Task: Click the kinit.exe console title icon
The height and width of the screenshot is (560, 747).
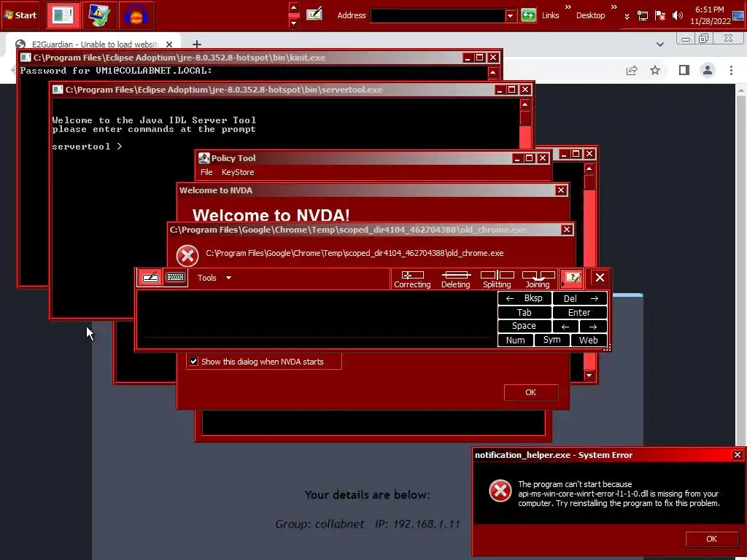Action: click(x=26, y=58)
